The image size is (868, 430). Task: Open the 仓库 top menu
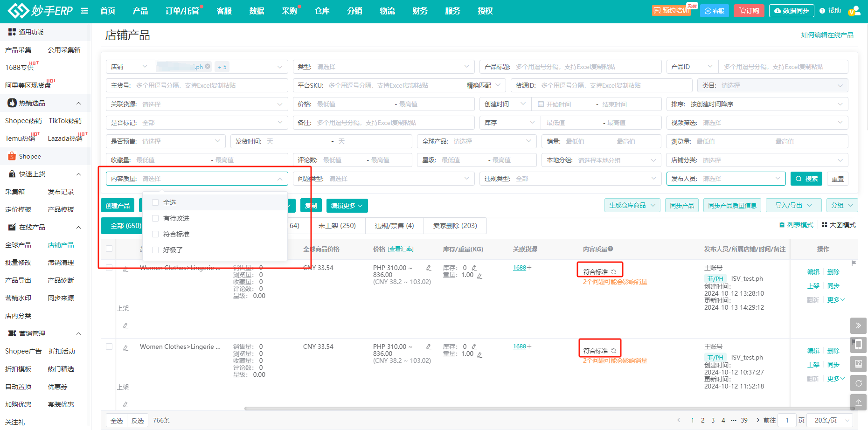pos(322,11)
